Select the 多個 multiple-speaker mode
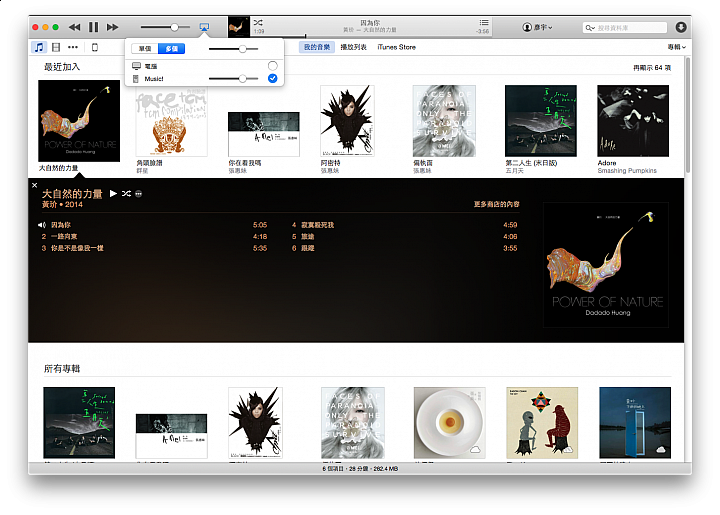This screenshot has width=720, height=515. (171, 49)
